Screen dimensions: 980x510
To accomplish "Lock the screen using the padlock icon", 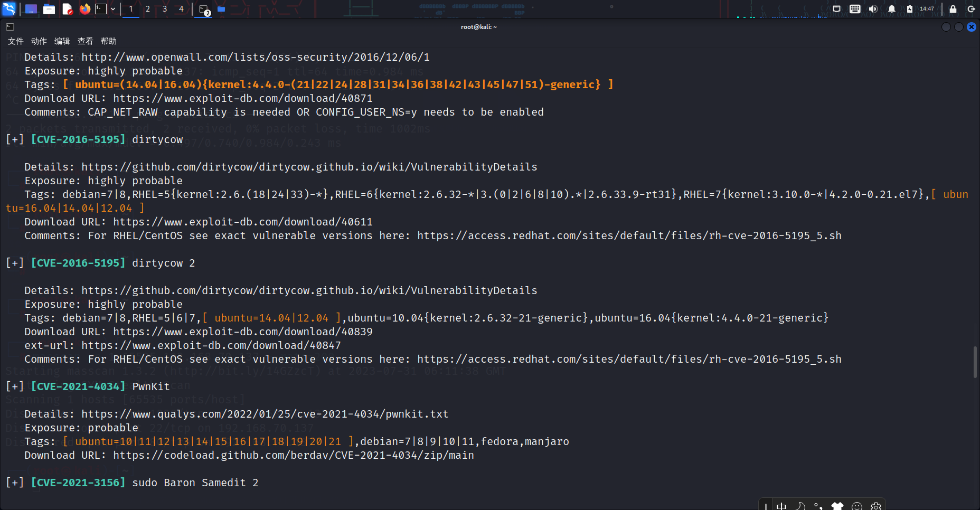I will (x=952, y=9).
